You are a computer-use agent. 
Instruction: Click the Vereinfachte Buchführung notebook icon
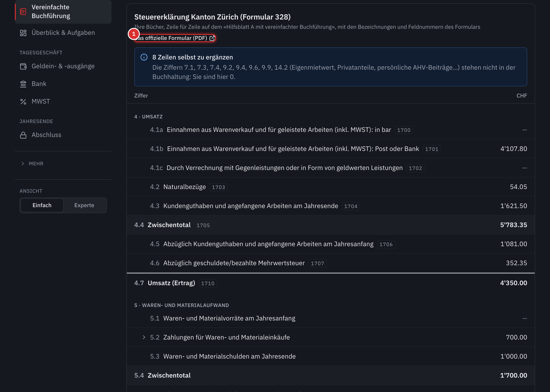(x=23, y=12)
